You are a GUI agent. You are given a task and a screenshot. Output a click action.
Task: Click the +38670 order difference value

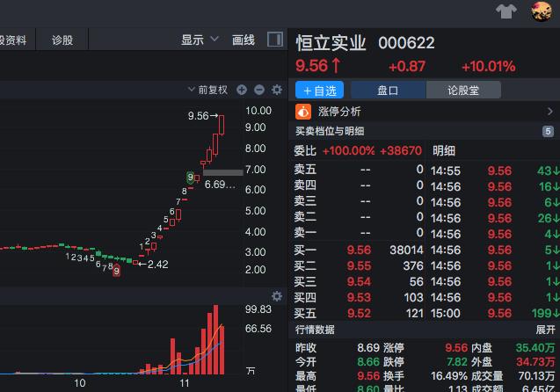point(401,151)
